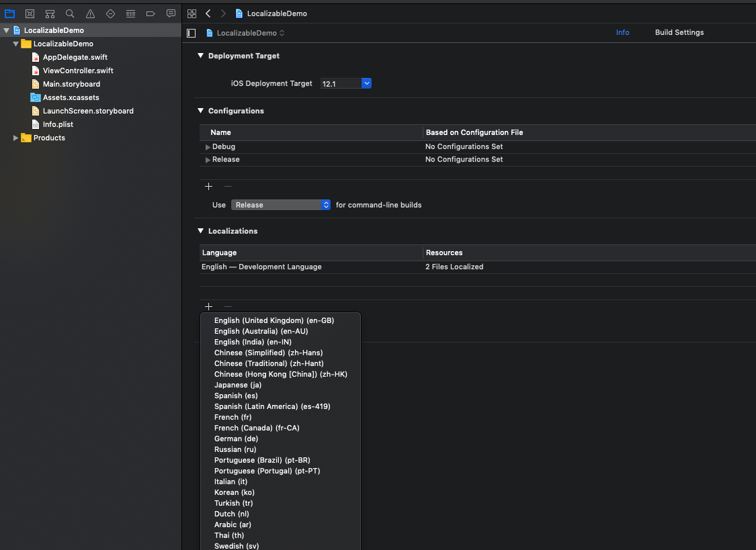Image resolution: width=756 pixels, height=550 pixels.
Task: Add a new configuration with plus button
Action: tap(209, 187)
